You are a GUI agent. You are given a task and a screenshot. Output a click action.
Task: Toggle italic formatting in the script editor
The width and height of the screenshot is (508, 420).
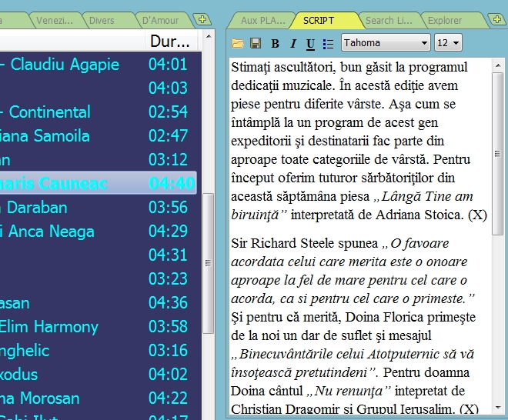coord(292,44)
